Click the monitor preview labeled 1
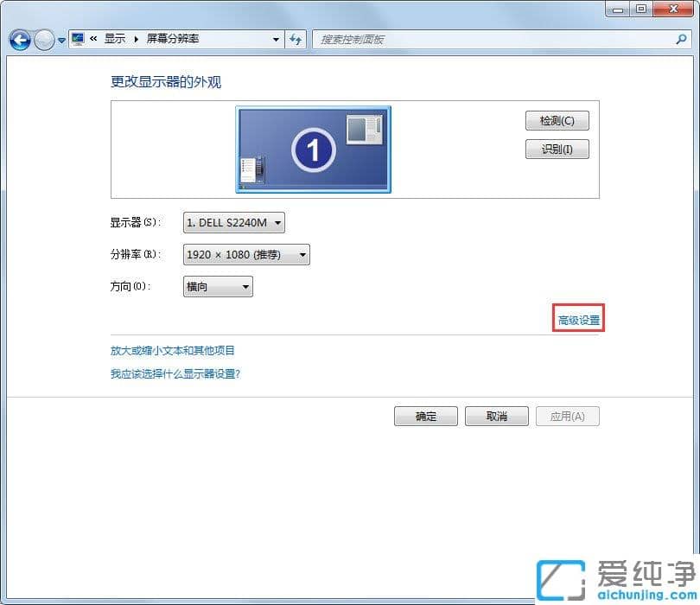 pyautogui.click(x=313, y=149)
